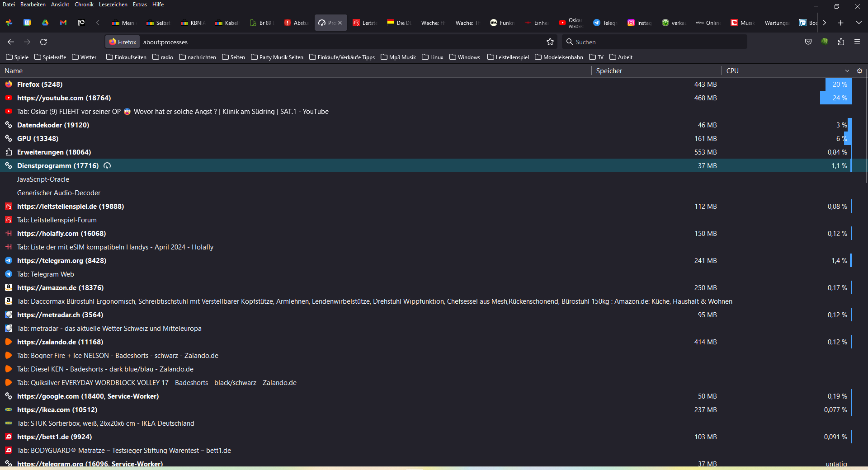Viewport: 868px width, 470px height.
Task: Open the Firefox hamburger application menu
Action: 857,42
